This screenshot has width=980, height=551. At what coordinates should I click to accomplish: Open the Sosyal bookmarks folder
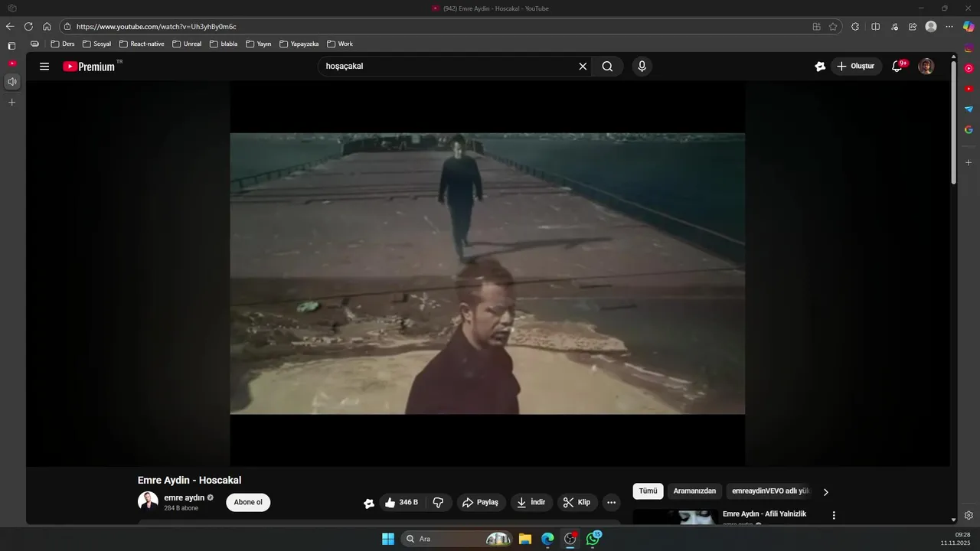[96, 44]
